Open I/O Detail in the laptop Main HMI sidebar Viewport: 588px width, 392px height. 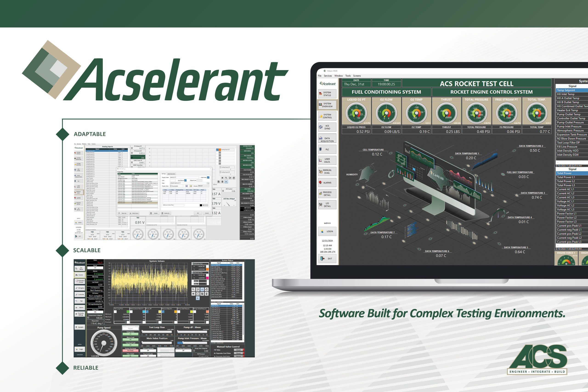click(327, 205)
